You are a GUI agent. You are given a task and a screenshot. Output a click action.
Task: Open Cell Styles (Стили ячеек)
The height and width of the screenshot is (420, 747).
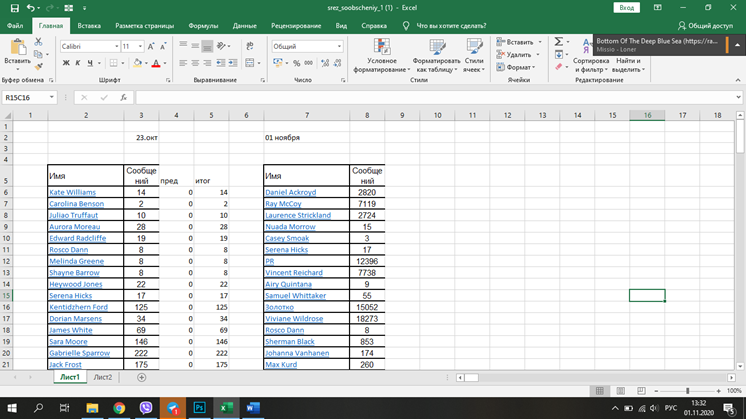474,56
